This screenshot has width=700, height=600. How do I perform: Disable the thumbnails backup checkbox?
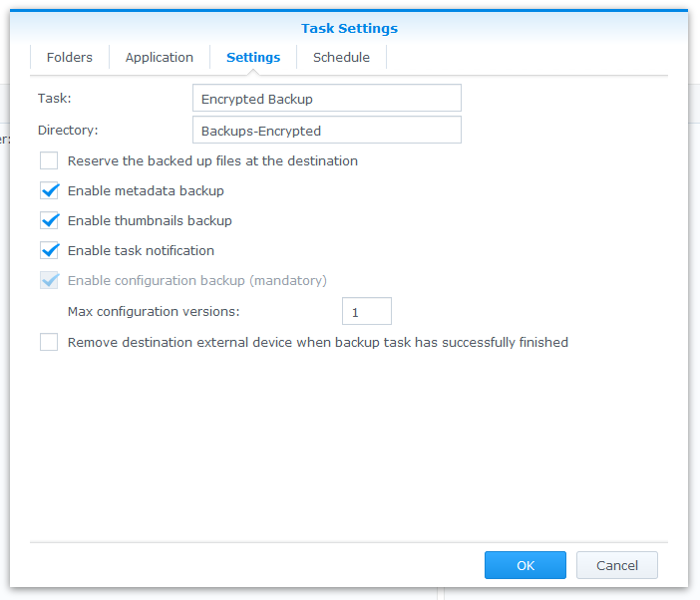point(49,220)
